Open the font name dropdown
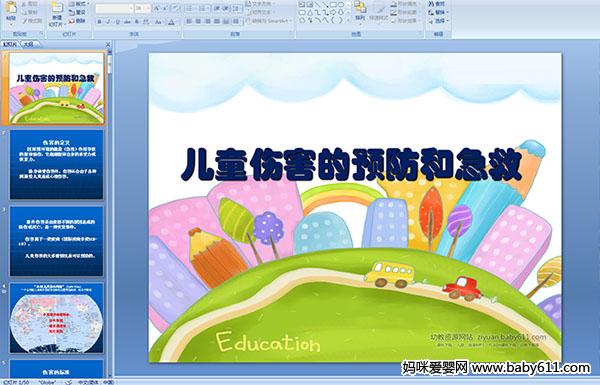The width and height of the screenshot is (600, 385). [114, 8]
